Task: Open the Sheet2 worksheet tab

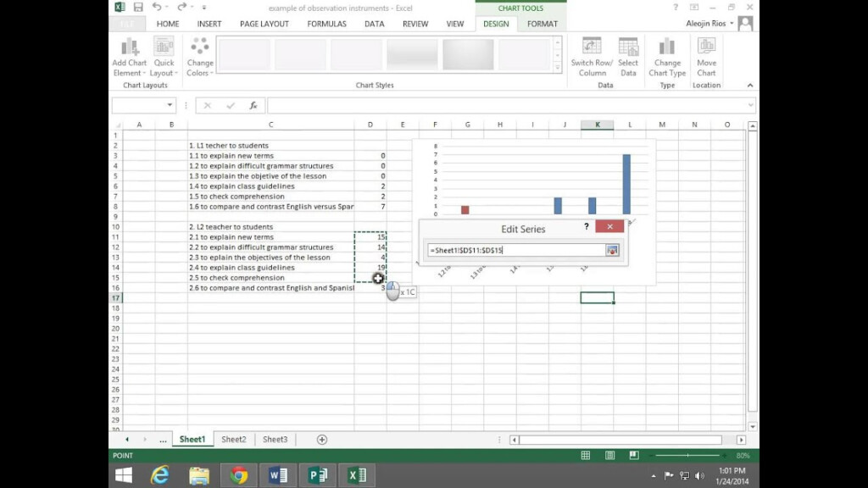Action: [233, 440]
